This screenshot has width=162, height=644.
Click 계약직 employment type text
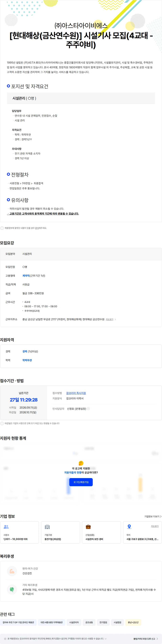26,275
